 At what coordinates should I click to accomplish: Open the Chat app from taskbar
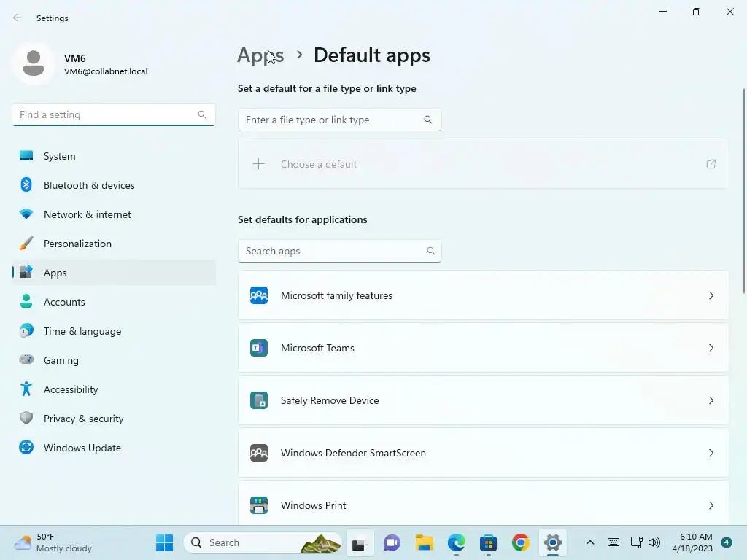[x=392, y=542]
